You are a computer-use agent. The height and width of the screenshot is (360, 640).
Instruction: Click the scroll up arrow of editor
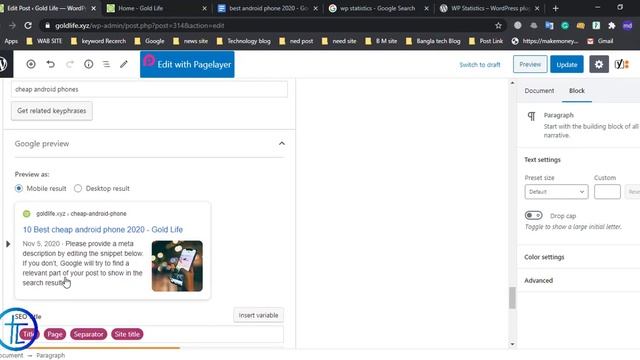(512, 83)
